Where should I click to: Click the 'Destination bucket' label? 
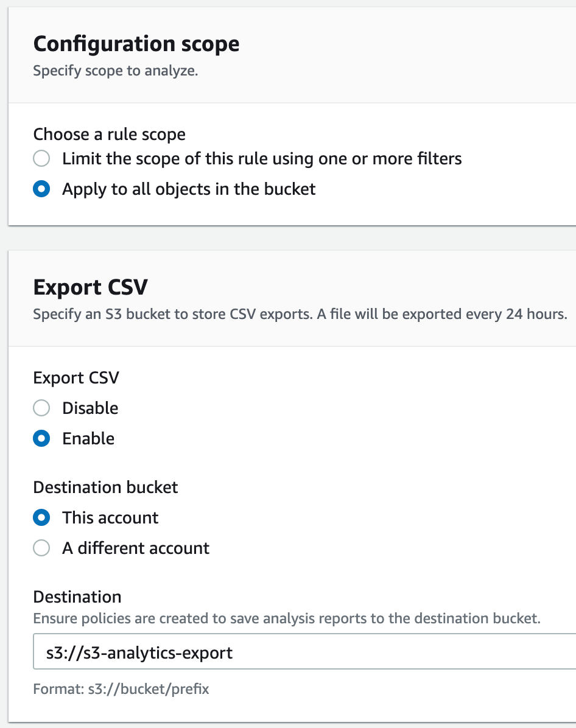point(105,487)
